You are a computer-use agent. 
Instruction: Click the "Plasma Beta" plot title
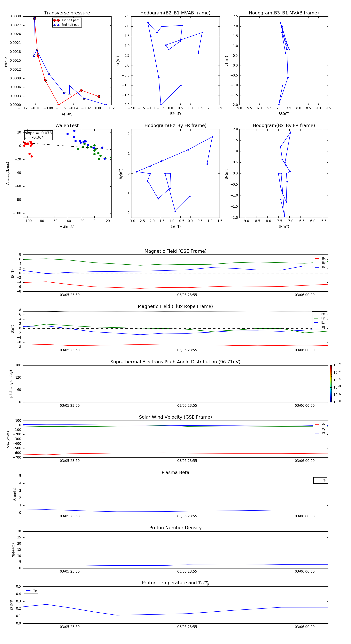click(x=175, y=472)
